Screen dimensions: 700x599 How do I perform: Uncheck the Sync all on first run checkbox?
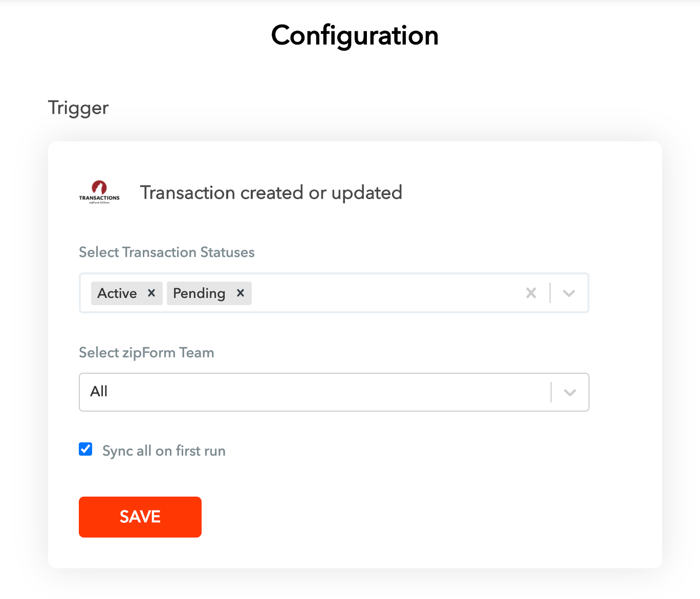pyautogui.click(x=85, y=450)
